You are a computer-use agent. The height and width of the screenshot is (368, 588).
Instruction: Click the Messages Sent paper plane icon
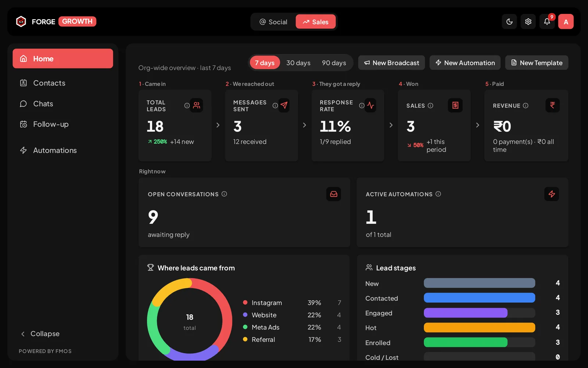(x=284, y=105)
